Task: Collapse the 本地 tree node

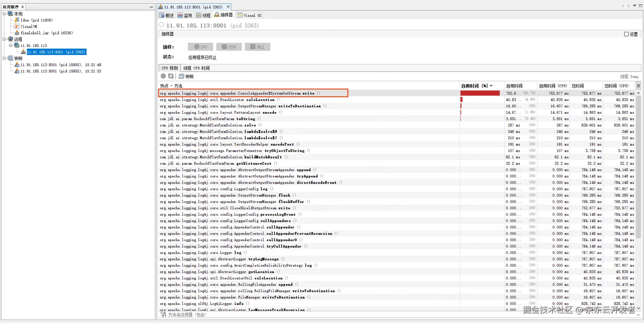Action: tap(4, 14)
